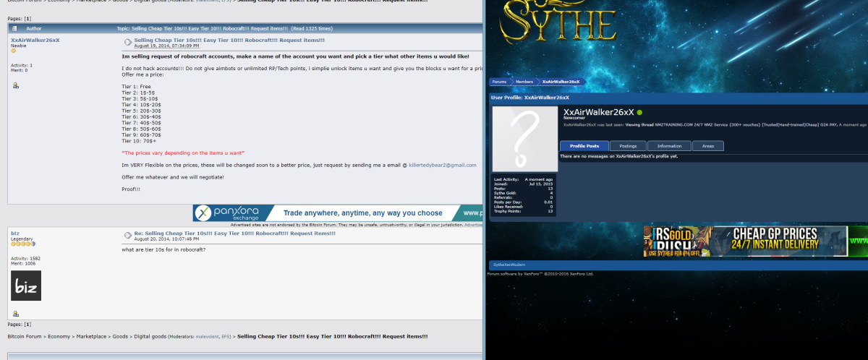Click the large XxAirWalker26xX profile name

(x=598, y=112)
